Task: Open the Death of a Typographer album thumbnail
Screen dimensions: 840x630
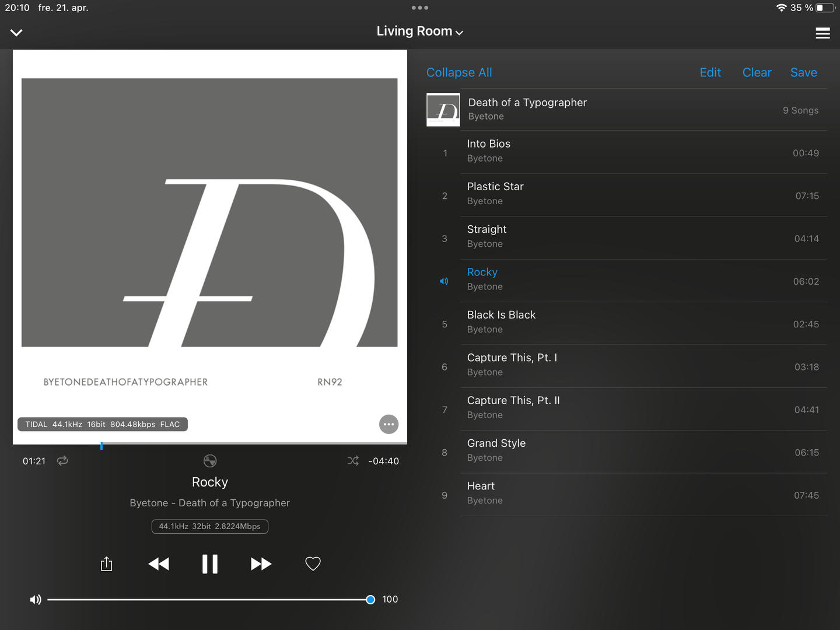Action: (443, 110)
